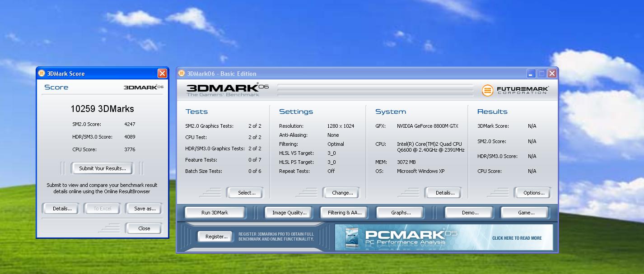644x274 pixels.
Task: Click the 'SM2.0 Graphics Tests:' label
Action: [x=209, y=126]
